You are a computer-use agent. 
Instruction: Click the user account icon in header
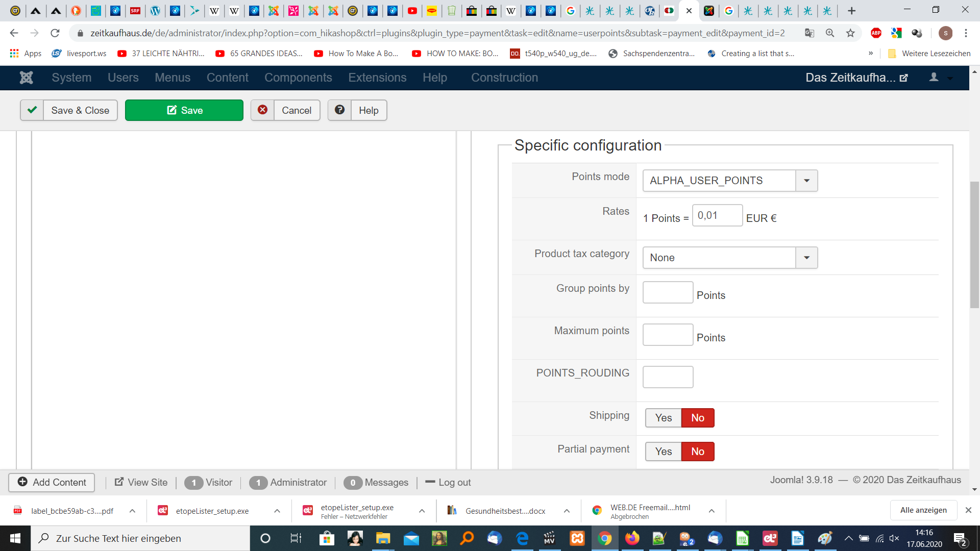(934, 78)
